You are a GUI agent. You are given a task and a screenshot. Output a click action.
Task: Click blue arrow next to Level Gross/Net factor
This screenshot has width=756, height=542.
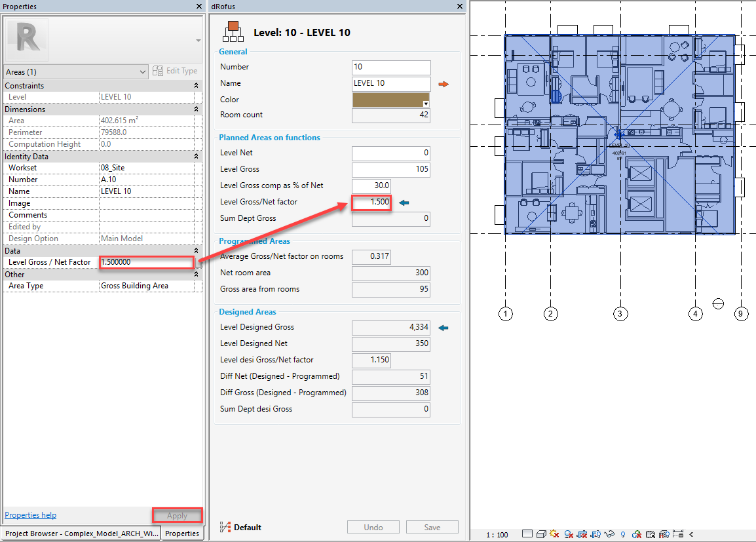pyautogui.click(x=404, y=203)
